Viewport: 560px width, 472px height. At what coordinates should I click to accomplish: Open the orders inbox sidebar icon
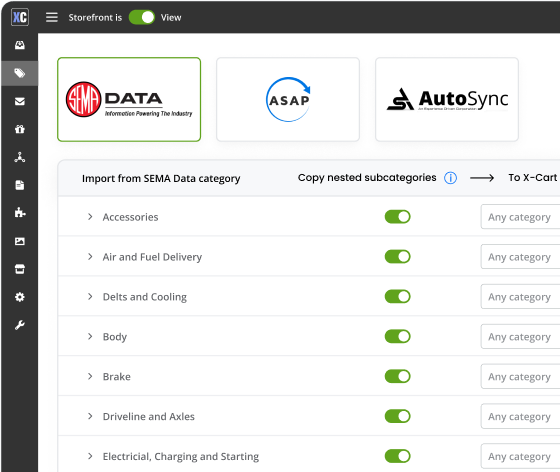pos(20,45)
